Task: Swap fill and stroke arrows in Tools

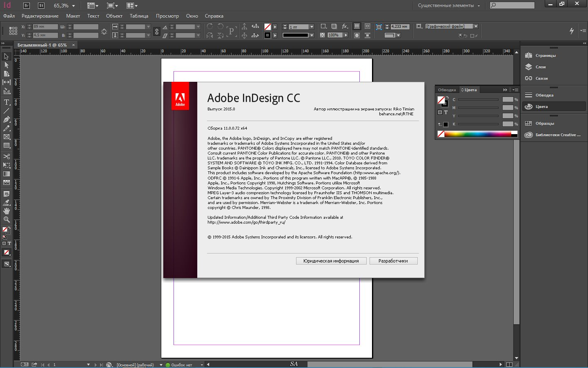Action: point(9,228)
